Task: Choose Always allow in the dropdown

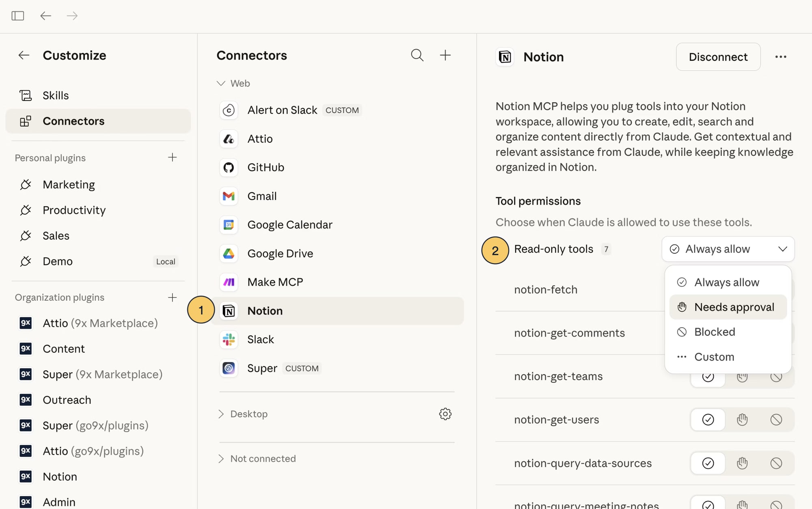Action: click(728, 282)
